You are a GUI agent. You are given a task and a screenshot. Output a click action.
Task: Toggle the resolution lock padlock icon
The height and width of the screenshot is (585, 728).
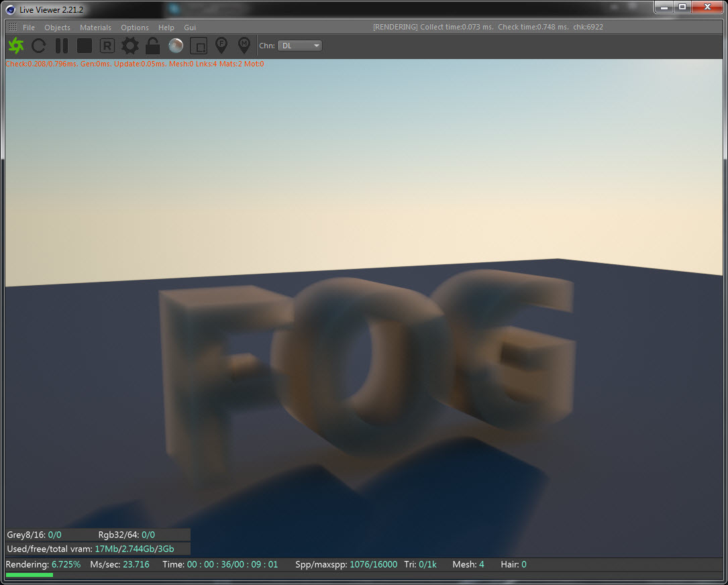(x=153, y=46)
